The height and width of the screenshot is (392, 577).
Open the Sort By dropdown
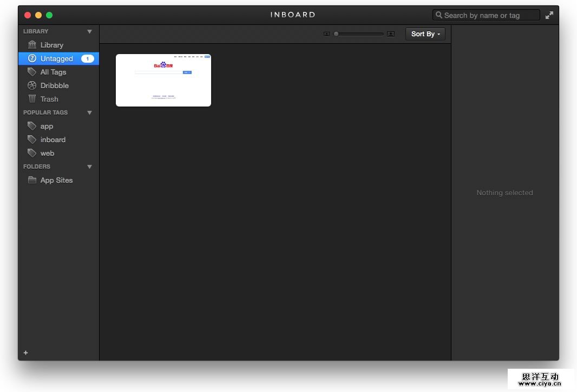(425, 34)
